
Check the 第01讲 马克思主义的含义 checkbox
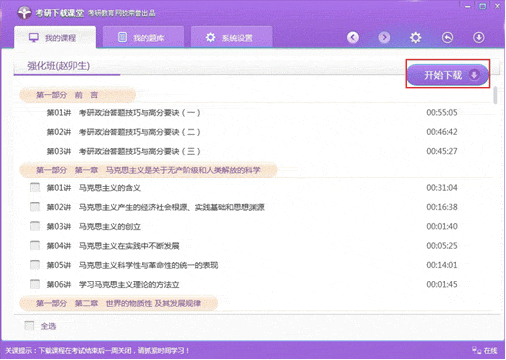35,187
